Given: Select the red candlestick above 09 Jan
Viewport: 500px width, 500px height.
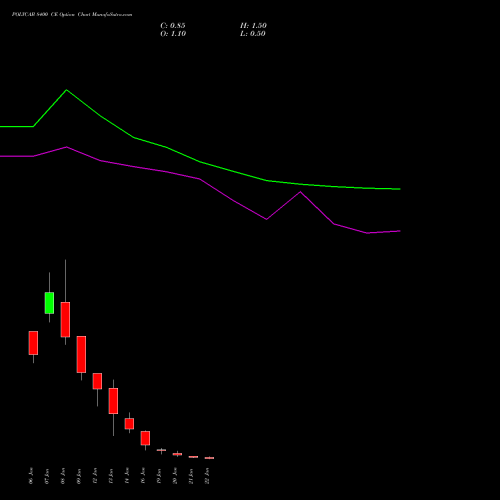Looking at the screenshot, I should 81,354.
